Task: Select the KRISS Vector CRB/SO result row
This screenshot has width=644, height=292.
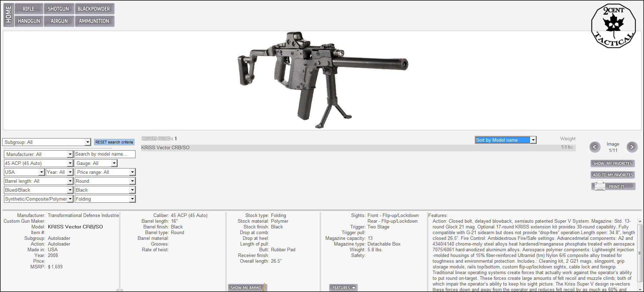Action: (x=358, y=147)
